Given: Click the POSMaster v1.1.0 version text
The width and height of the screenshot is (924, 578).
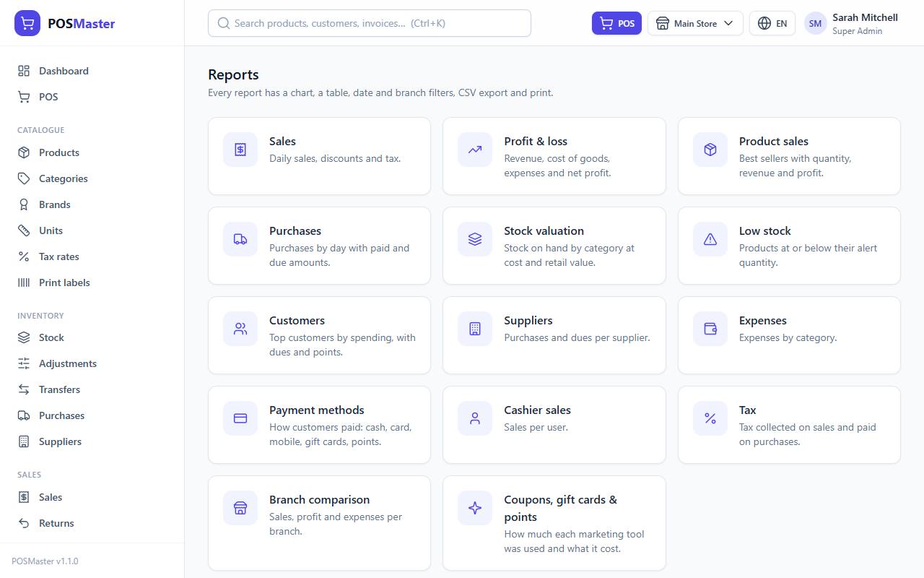Looking at the screenshot, I should coord(45,561).
